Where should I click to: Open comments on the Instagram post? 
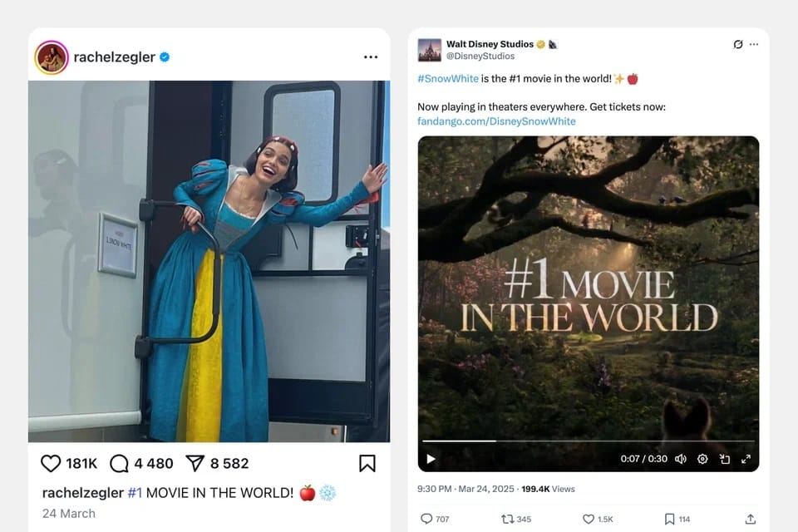click(120, 463)
